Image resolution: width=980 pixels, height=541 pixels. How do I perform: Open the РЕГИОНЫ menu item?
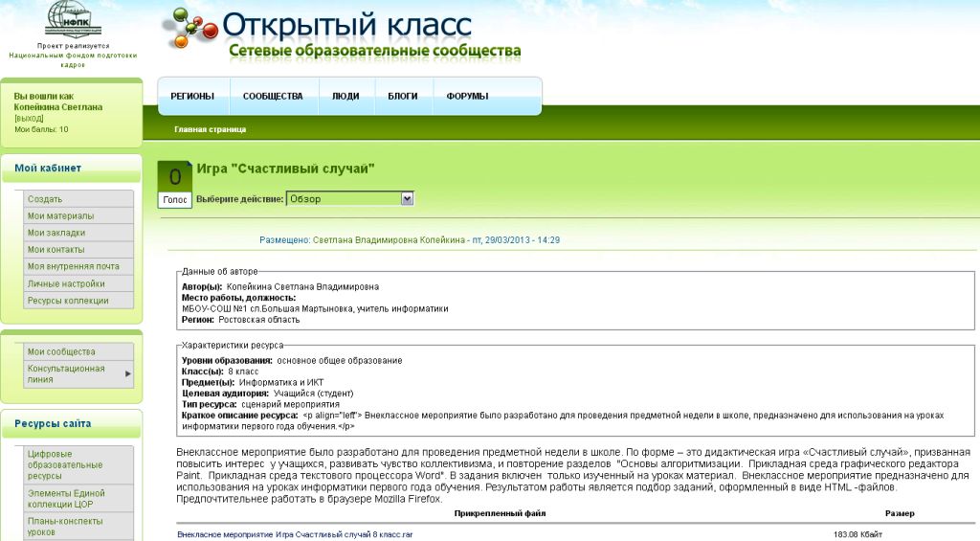tap(192, 96)
